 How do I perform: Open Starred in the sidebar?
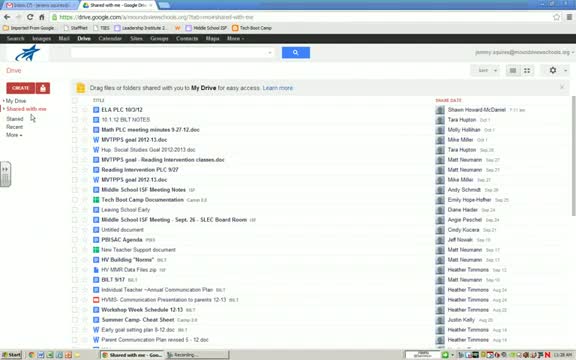(x=15, y=119)
